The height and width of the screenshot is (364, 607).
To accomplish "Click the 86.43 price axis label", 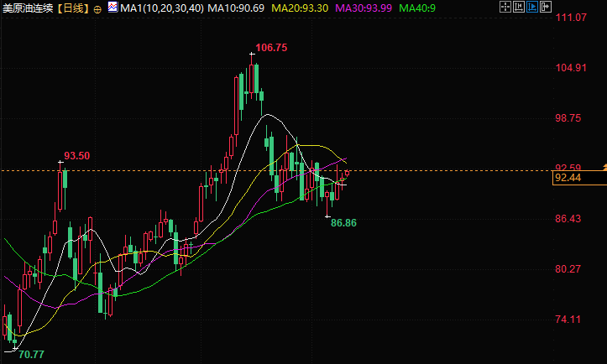I will 568,219.
